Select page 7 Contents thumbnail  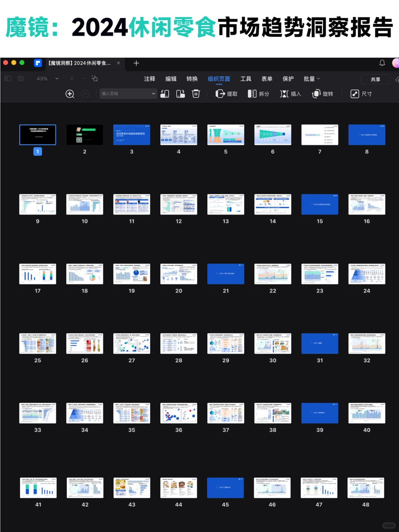tap(320, 135)
